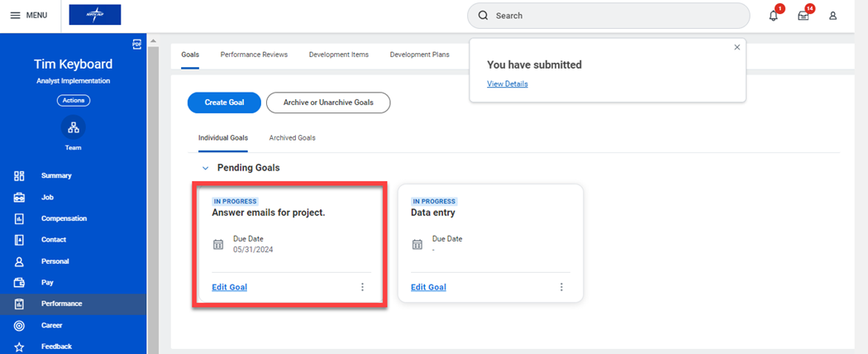Click the Search input field

click(612, 16)
